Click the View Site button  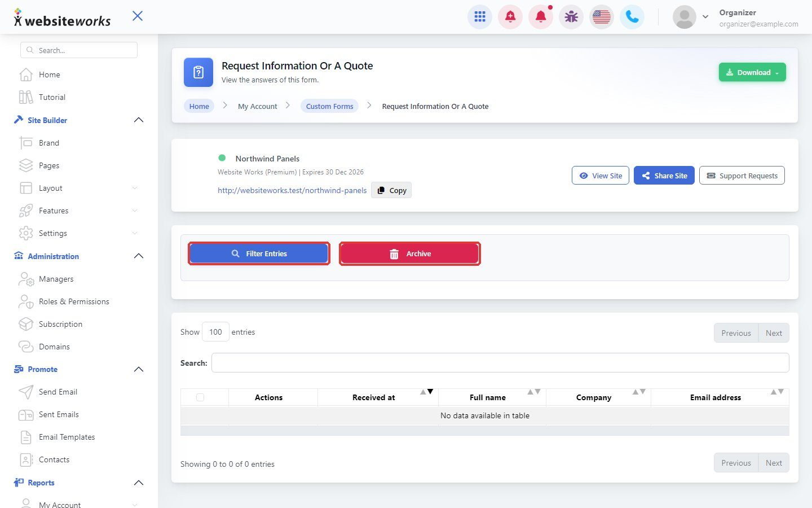tap(601, 176)
